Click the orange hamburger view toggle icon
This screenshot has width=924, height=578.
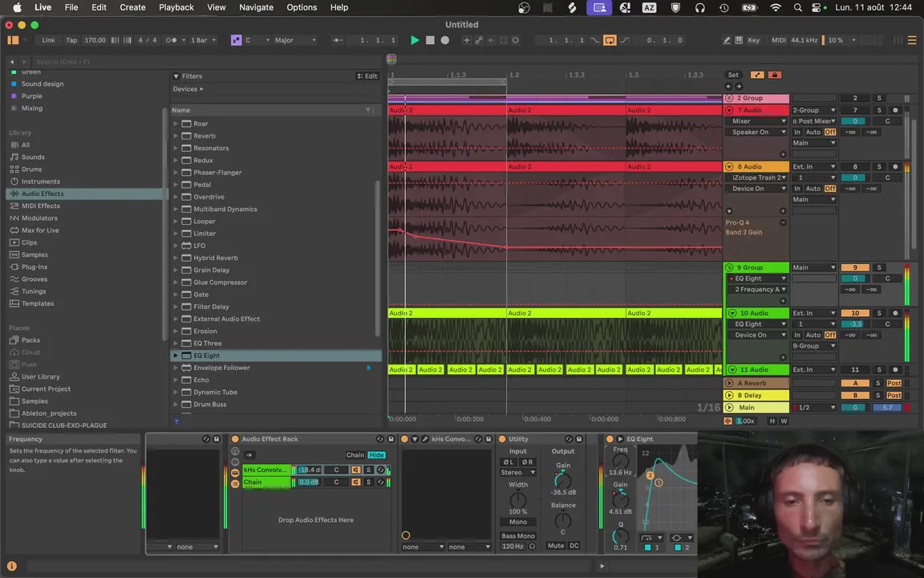912,40
